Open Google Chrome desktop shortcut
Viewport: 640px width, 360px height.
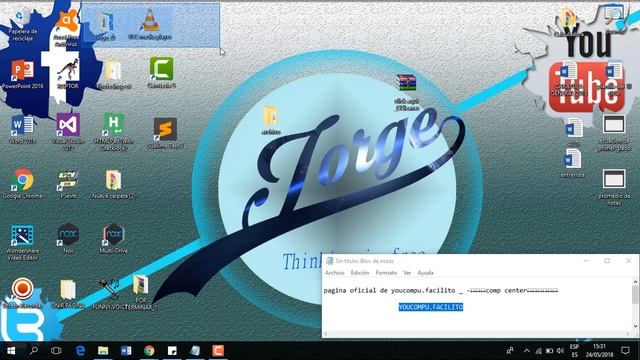click(22, 184)
